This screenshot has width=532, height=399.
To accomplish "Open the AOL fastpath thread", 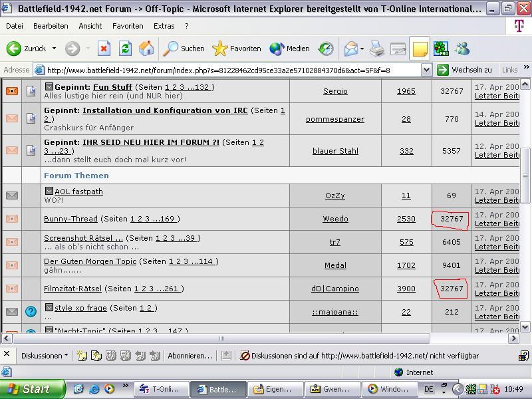I will (78, 192).
